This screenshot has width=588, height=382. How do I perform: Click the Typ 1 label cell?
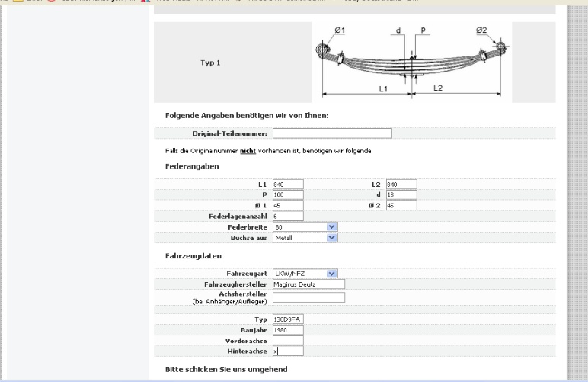click(x=232, y=63)
